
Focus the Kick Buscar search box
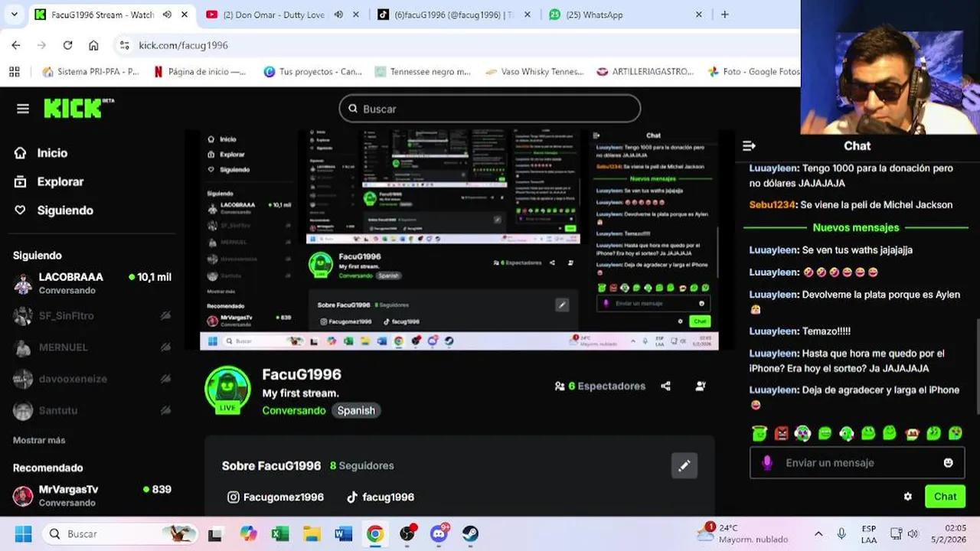pos(490,109)
